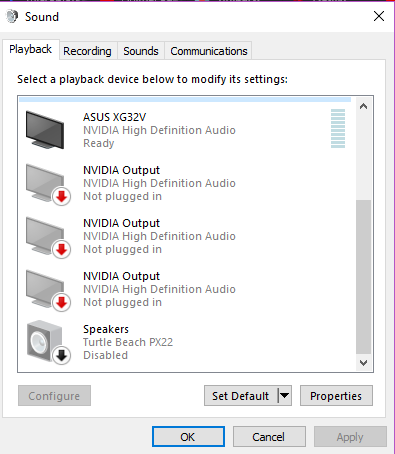395x454 pixels.
Task: Switch to the Playback tab
Action: click(x=31, y=50)
